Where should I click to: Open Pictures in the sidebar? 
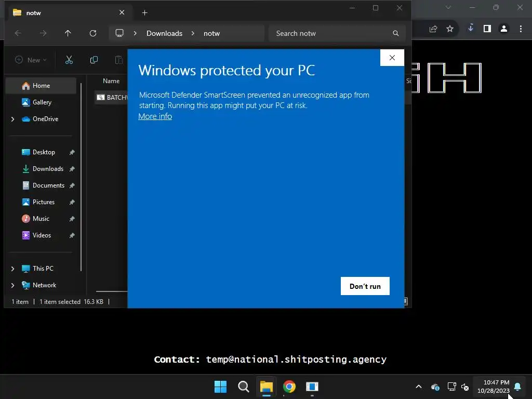click(44, 202)
